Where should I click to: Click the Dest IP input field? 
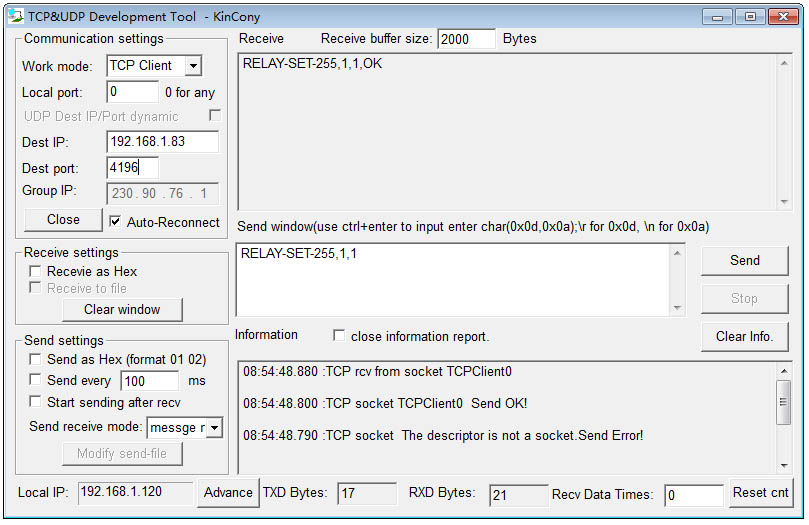point(161,142)
